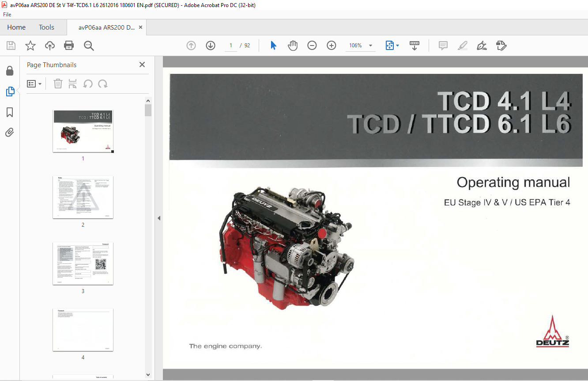Viewport: 588px width, 381px height.
Task: Open the stamp/request signature icon
Action: point(501,46)
